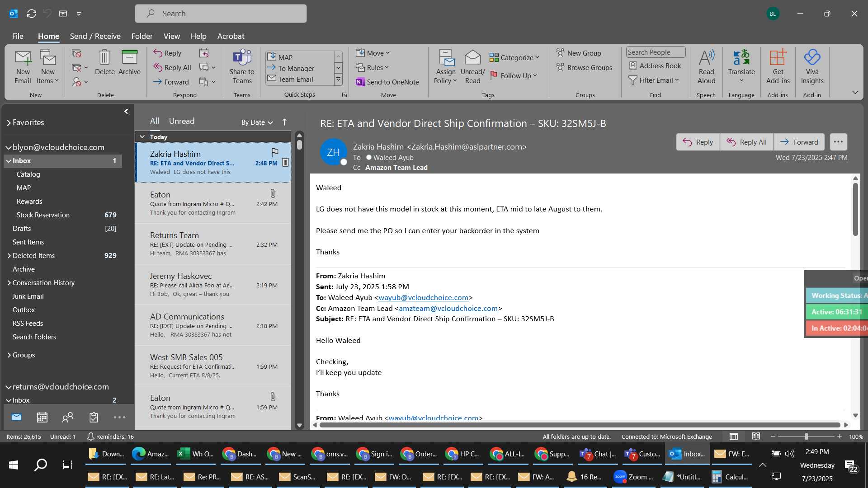Open the View tab

coord(171,36)
